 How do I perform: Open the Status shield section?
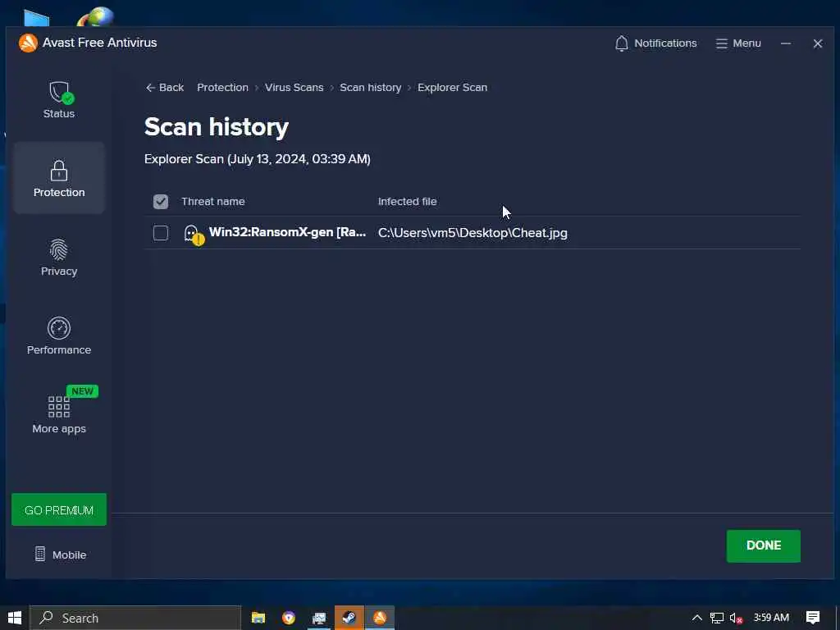[x=59, y=100]
